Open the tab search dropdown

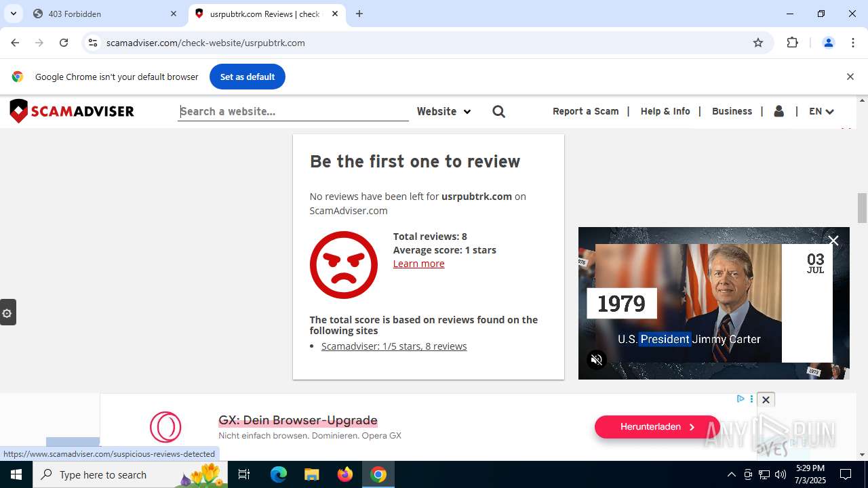tap(13, 14)
